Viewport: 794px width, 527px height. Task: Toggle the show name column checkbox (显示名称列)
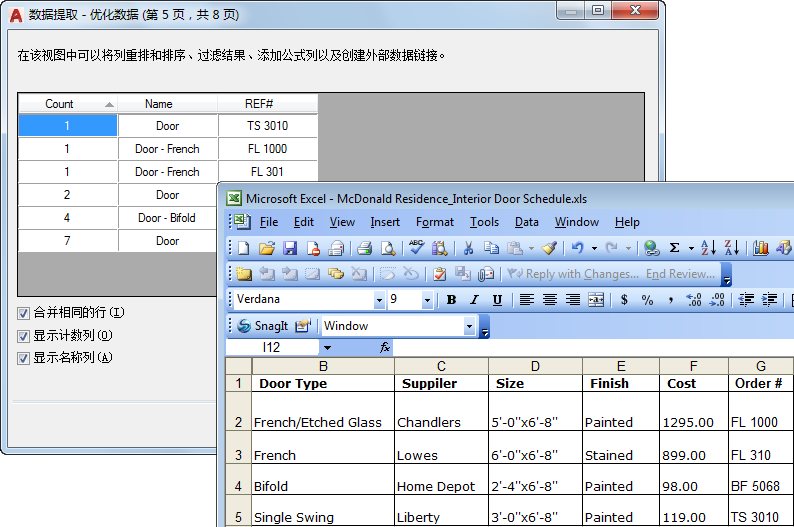23,358
